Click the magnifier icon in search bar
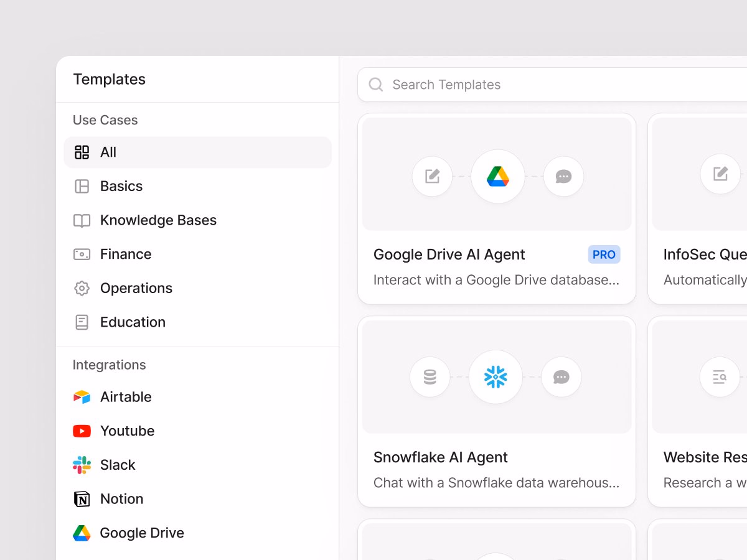 tap(376, 85)
